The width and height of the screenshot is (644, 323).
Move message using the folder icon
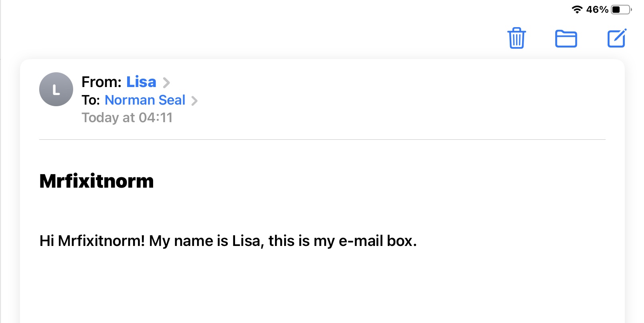click(x=566, y=39)
